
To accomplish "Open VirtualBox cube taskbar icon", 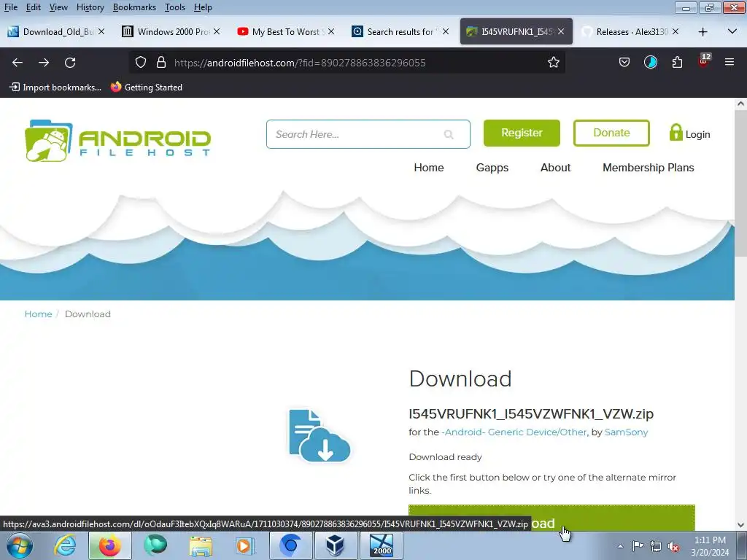I will (336, 545).
